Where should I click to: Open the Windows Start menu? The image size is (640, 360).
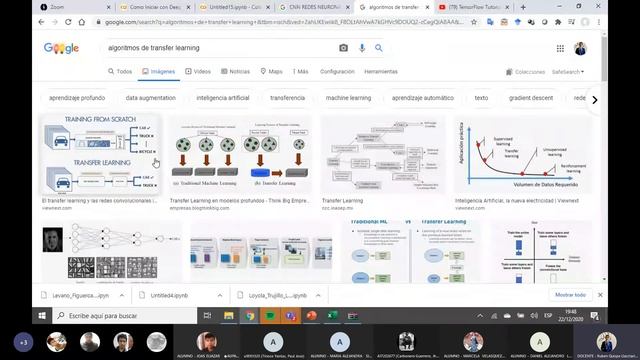pyautogui.click(x=42, y=316)
